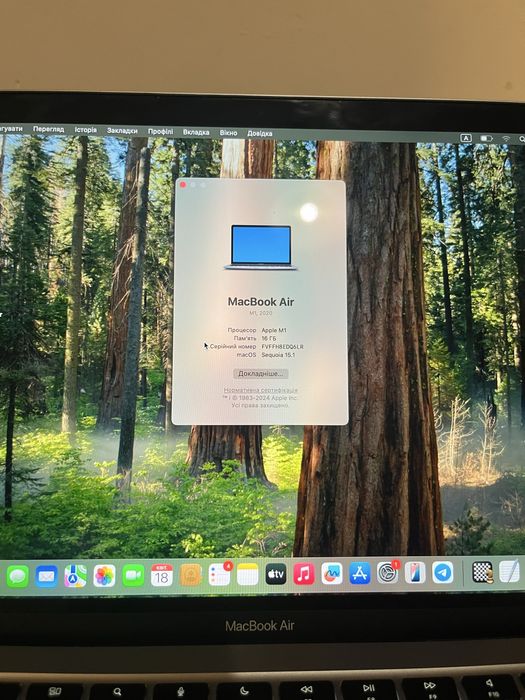Image resolution: width=525 pixels, height=700 pixels.
Task: Open the Історія menu
Action: coord(86,130)
